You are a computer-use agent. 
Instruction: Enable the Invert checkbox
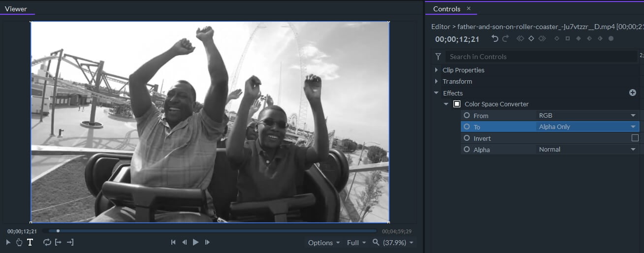click(x=635, y=138)
